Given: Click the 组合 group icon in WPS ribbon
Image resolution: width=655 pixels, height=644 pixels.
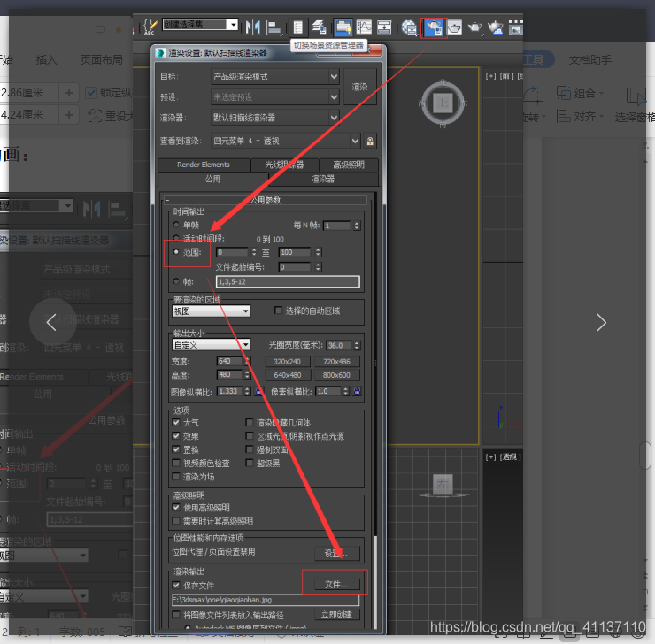Looking at the screenshot, I should pyautogui.click(x=564, y=92).
